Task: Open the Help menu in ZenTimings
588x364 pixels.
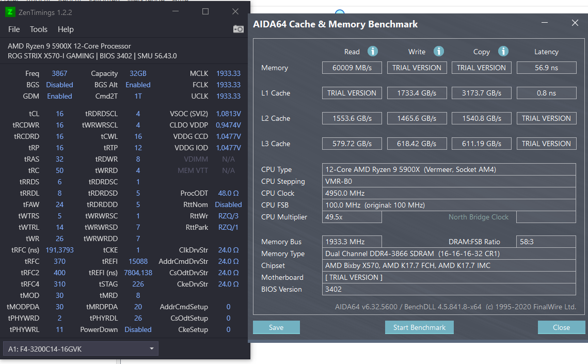Action: (66, 29)
